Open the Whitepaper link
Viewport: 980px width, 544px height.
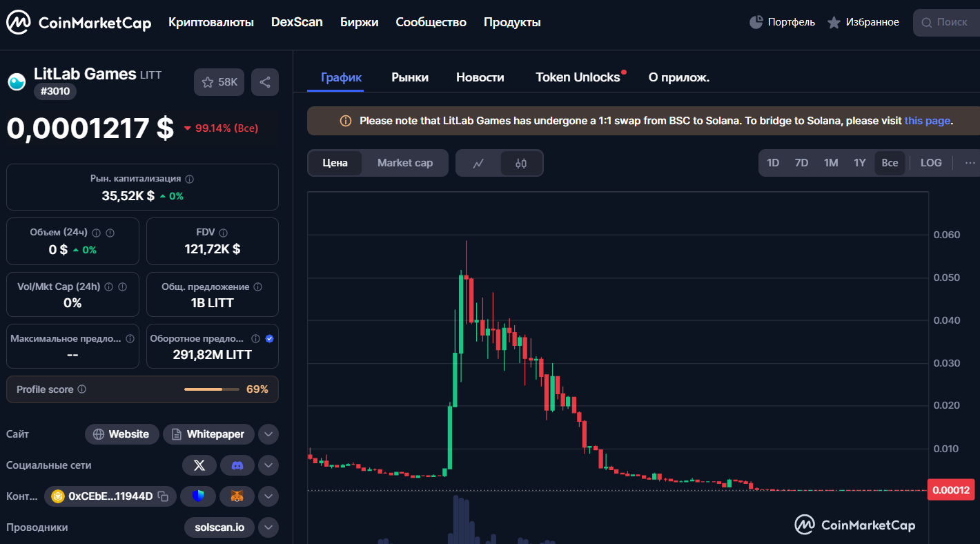[x=208, y=434]
